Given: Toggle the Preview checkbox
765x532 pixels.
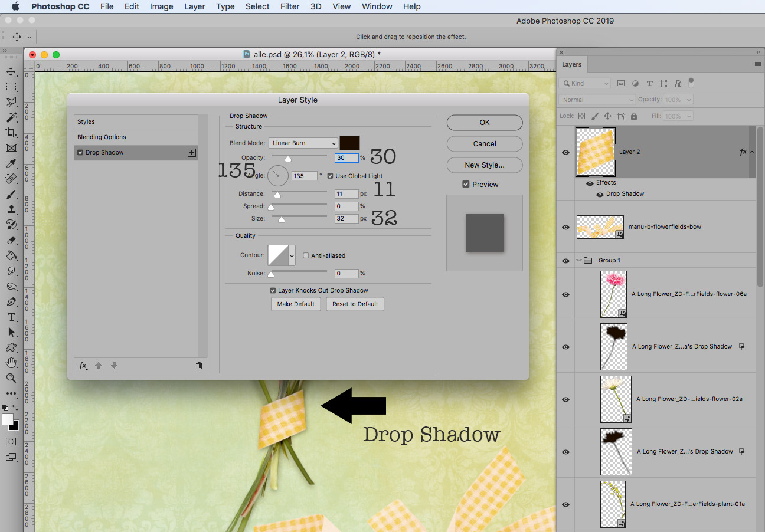Looking at the screenshot, I should 466,184.
